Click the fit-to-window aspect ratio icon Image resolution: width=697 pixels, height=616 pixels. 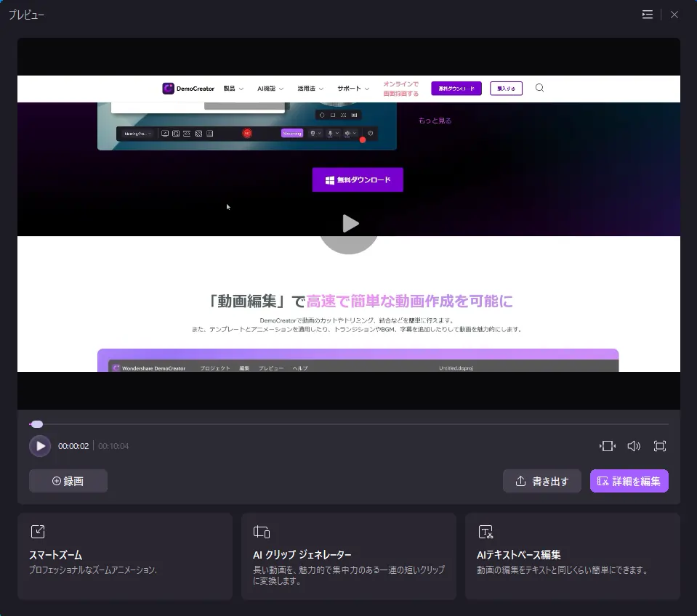pyautogui.click(x=608, y=446)
